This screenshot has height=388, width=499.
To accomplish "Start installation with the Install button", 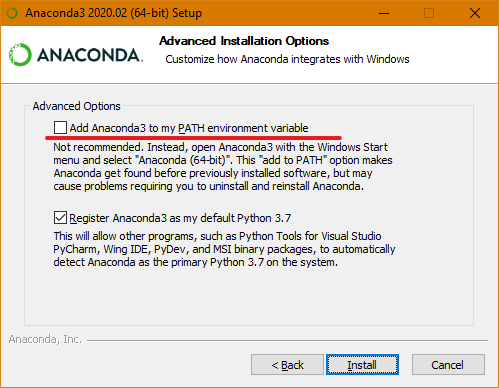I will pos(362,365).
